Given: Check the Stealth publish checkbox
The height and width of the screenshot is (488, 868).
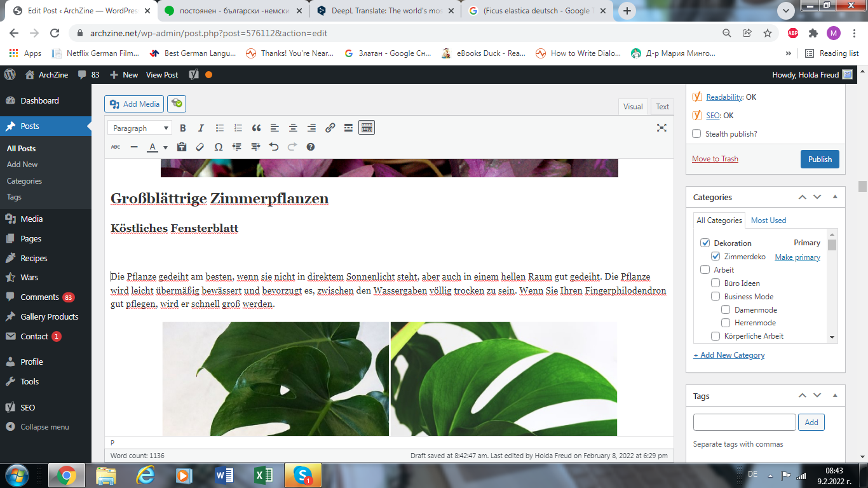Looking at the screenshot, I should click(x=696, y=133).
